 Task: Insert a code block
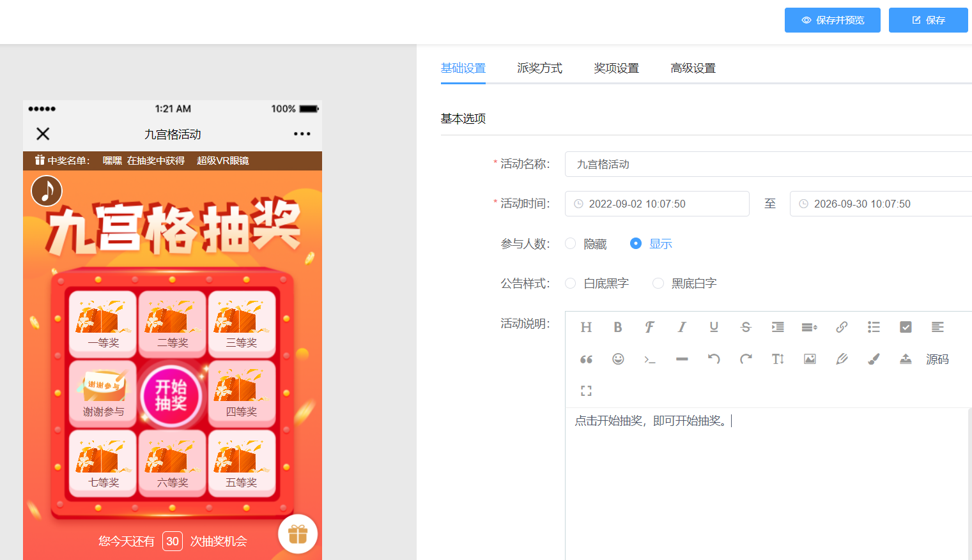[x=650, y=359]
